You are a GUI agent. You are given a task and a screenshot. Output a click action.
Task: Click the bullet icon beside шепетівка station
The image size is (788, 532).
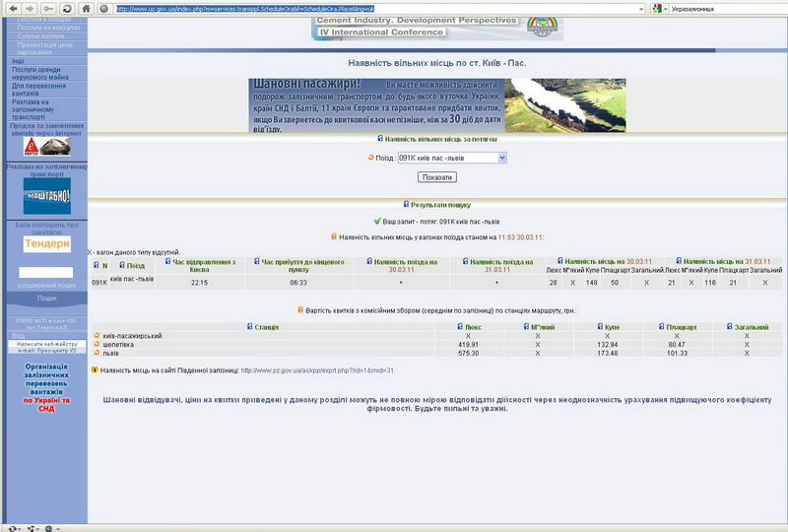pos(97,344)
